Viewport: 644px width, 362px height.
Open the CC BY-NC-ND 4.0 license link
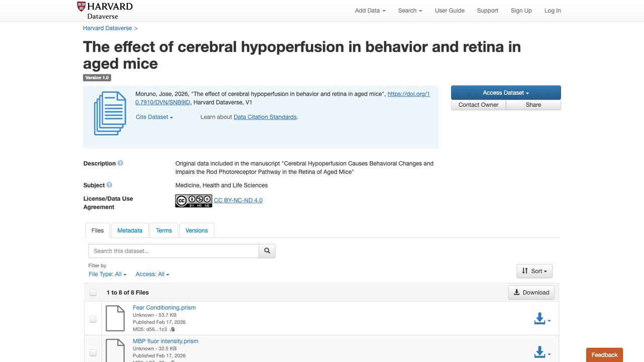[238, 200]
